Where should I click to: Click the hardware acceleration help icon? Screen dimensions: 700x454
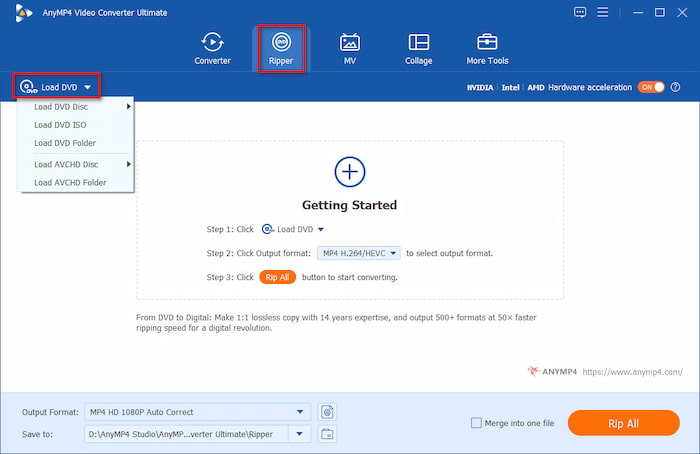pyautogui.click(x=675, y=87)
